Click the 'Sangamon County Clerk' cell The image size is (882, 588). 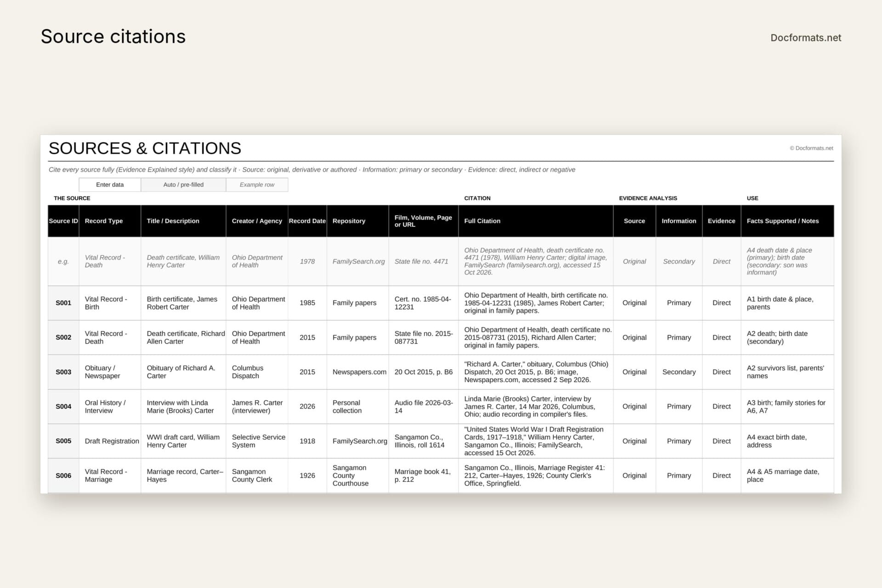pyautogui.click(x=257, y=475)
